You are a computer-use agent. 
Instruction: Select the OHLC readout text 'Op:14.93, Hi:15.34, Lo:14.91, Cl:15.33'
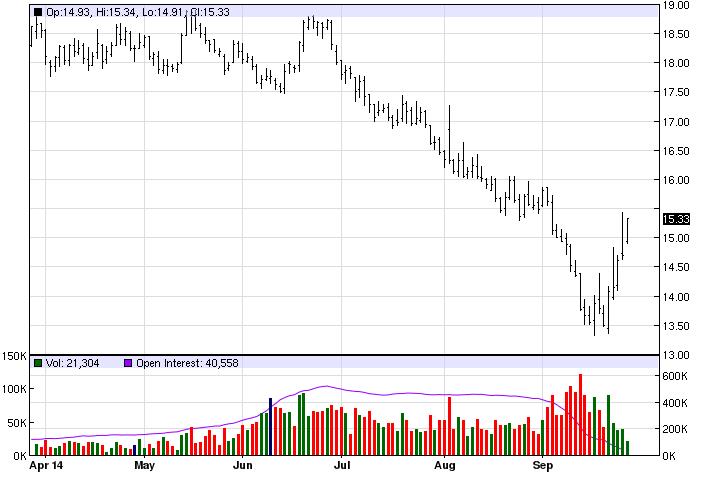point(138,12)
